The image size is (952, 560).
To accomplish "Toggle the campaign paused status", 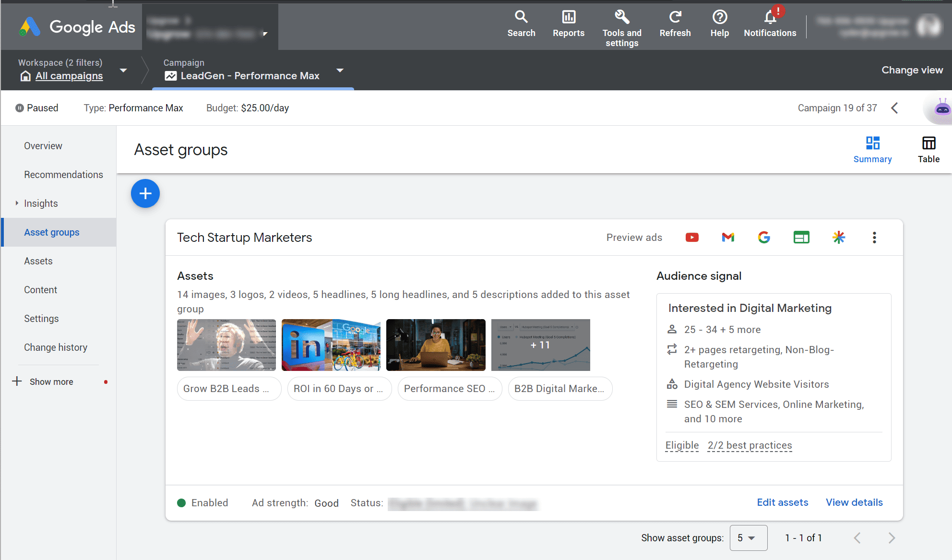I will (x=21, y=108).
